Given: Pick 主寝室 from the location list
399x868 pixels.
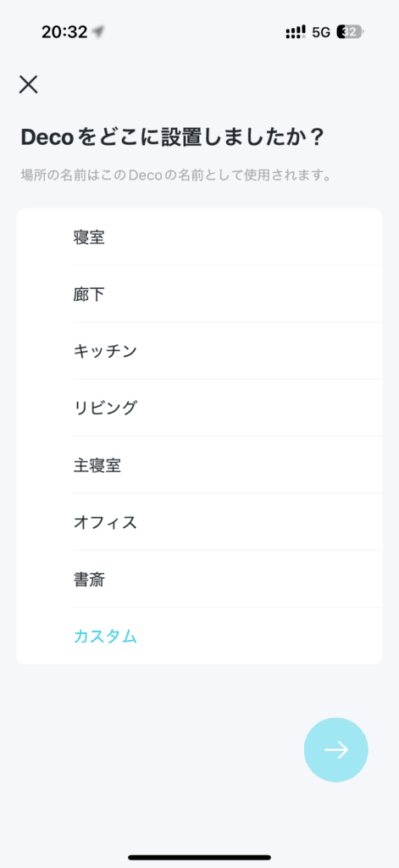Looking at the screenshot, I should coord(199,465).
